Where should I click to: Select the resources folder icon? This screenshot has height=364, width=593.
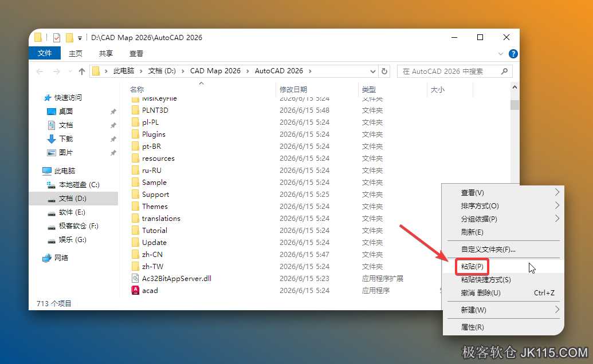135,158
